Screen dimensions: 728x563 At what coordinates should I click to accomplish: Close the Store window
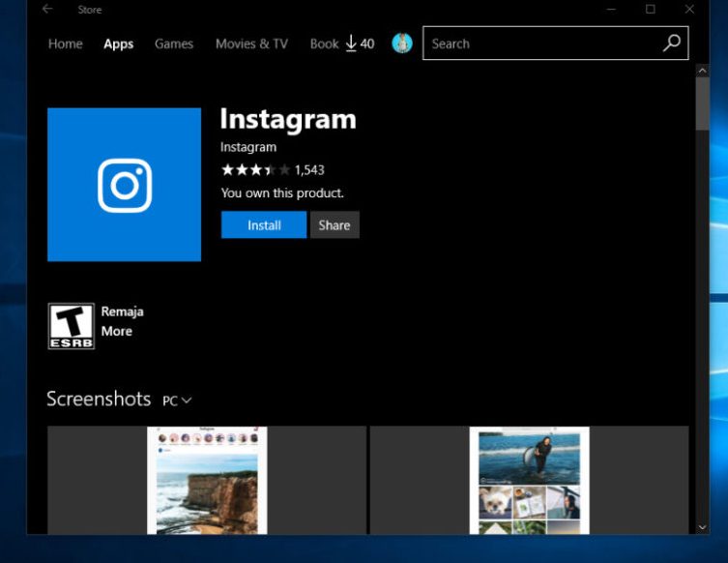[689, 9]
